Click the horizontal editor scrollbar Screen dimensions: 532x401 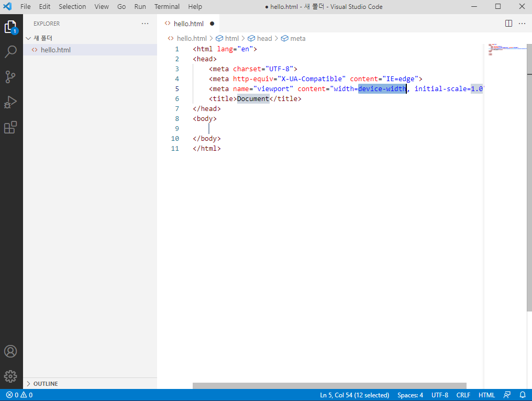click(x=329, y=386)
